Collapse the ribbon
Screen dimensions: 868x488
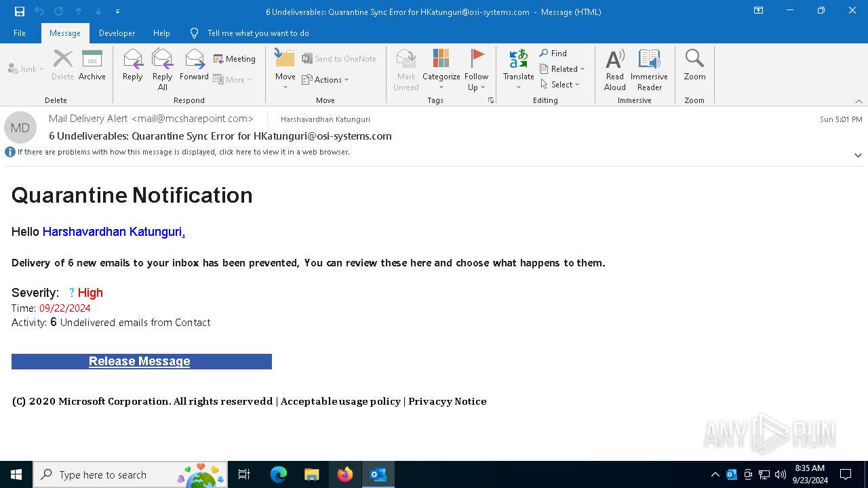pos(859,101)
